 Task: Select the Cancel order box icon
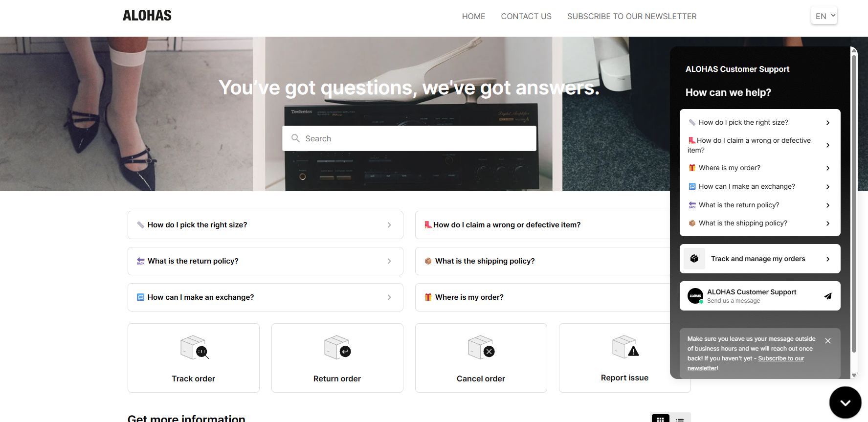click(481, 348)
